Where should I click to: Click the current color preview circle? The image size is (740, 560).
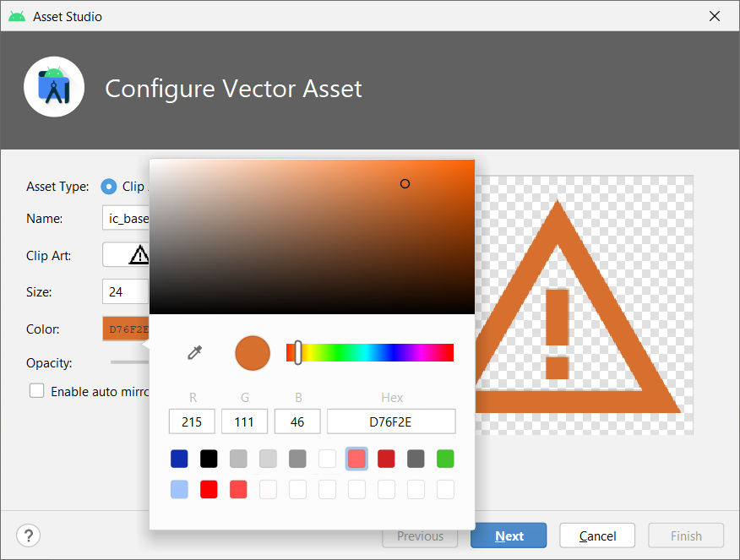(x=253, y=353)
